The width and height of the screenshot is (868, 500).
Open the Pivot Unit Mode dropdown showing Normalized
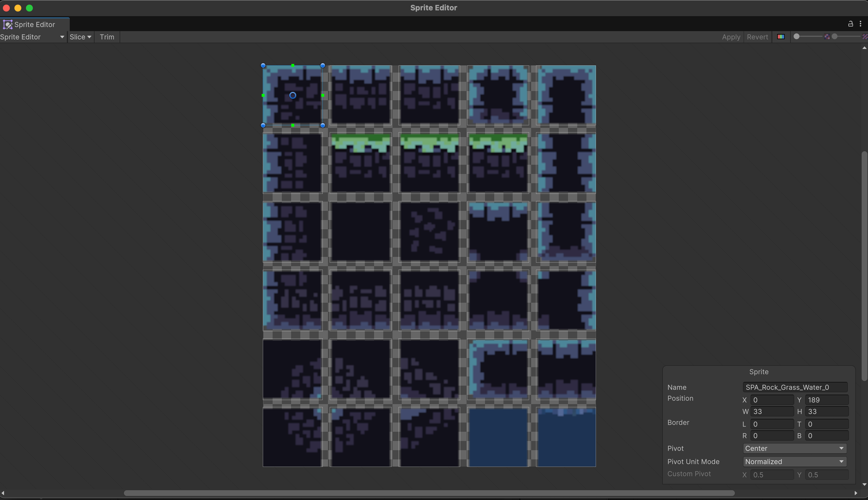coord(794,461)
